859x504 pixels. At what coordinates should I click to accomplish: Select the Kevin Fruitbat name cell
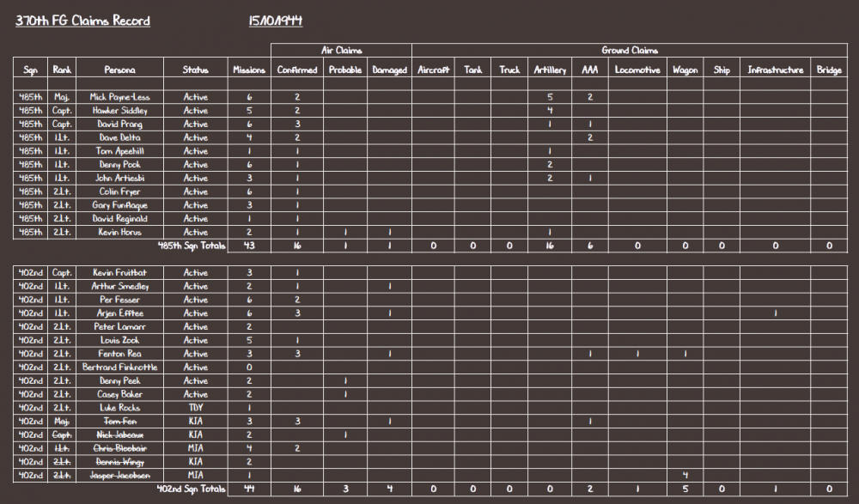119,272
